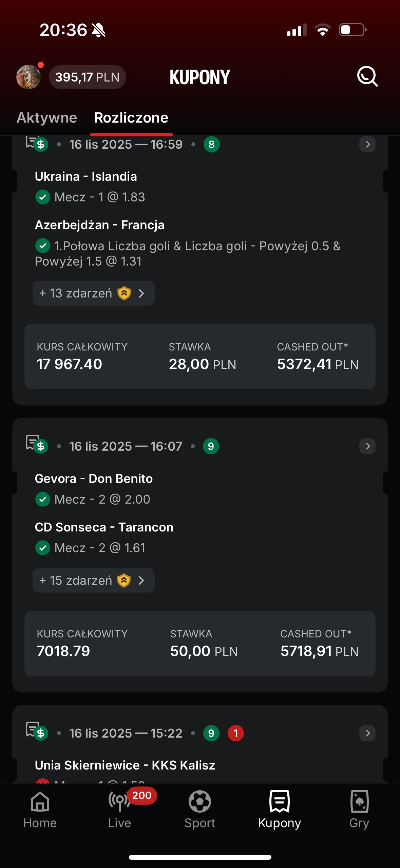Expand the + 13 zdarzeń list
This screenshot has height=868, width=400.
pos(93,293)
